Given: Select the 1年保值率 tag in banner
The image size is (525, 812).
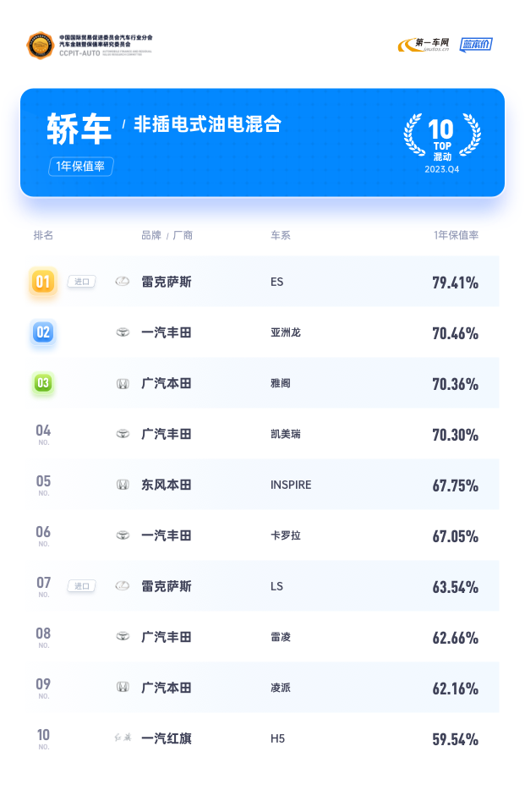Looking at the screenshot, I should coord(81,167).
